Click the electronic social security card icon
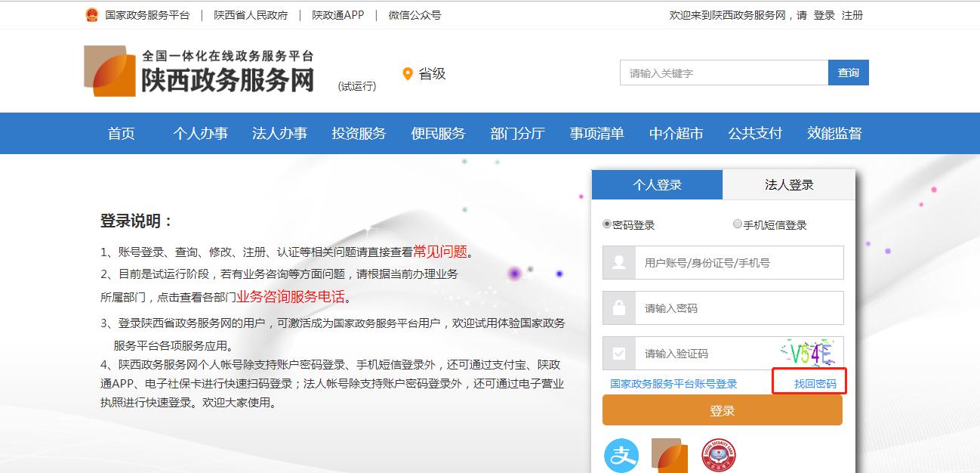The image size is (980, 473). (718, 456)
